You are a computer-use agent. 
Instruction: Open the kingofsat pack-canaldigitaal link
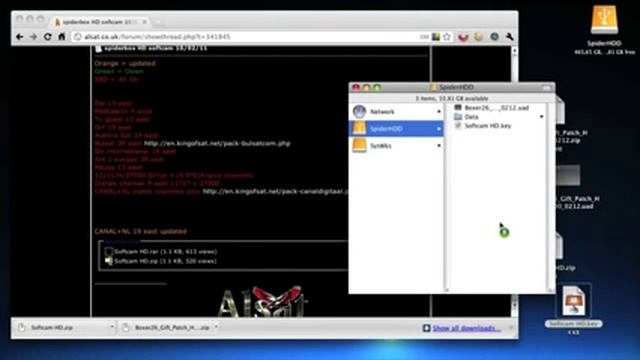276,191
